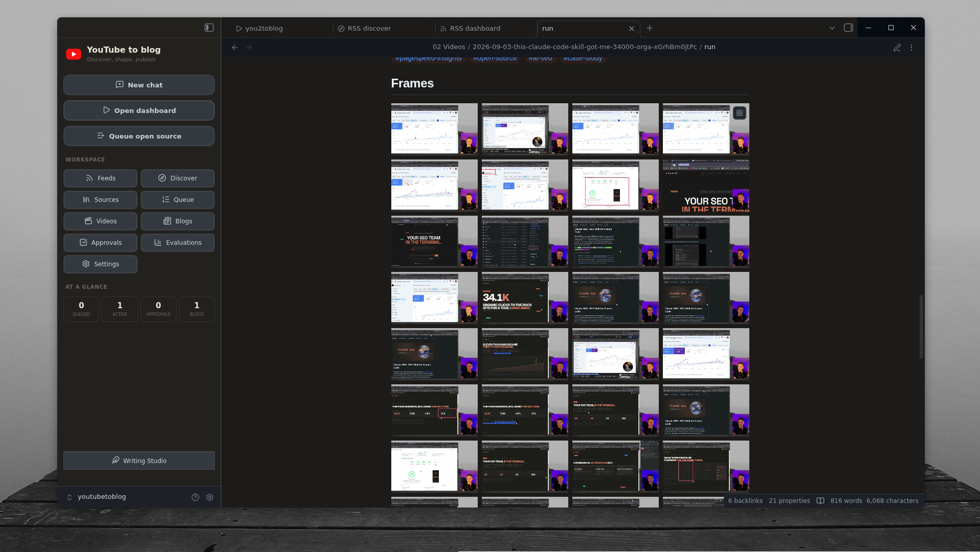Open the 34.1K organic clicks frame thumbnail
The height and width of the screenshot is (552, 980).
point(525,297)
